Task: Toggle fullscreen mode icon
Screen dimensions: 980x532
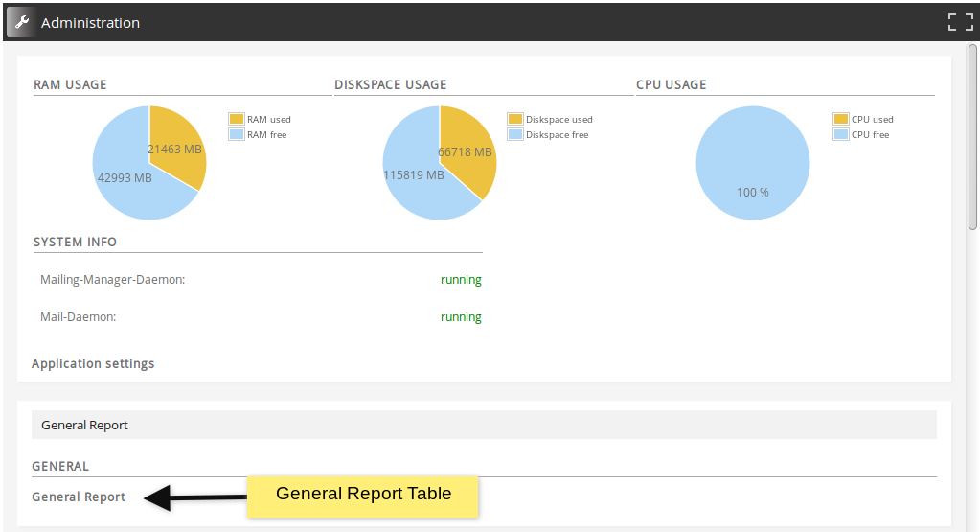Action: [x=960, y=22]
